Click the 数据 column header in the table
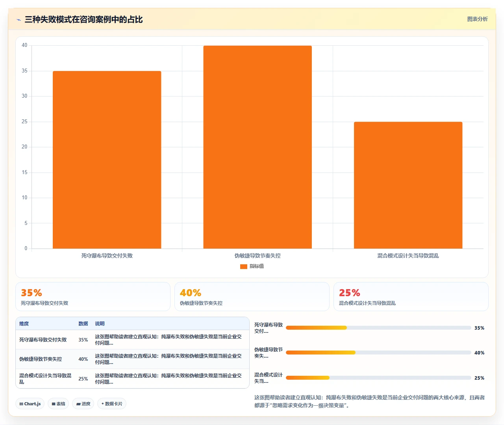The image size is (504, 425). point(83,324)
